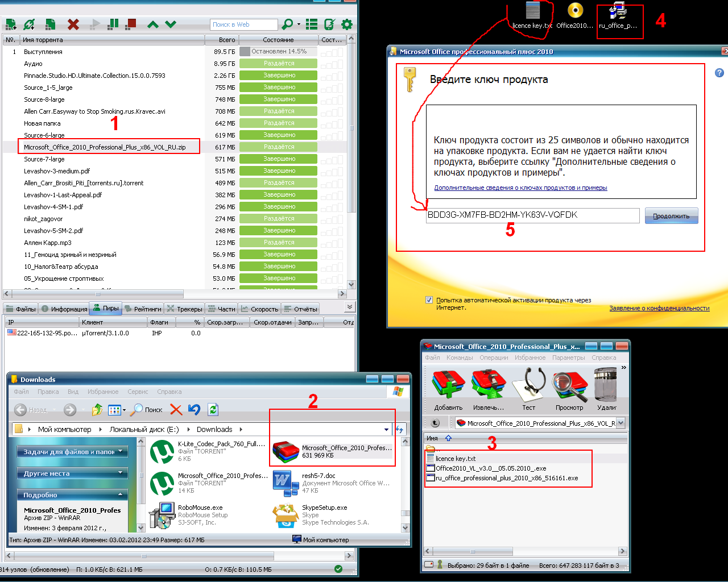Viewport: 728px width, 582px height.
Task: Switch to the Файлы tab in uTorrent
Action: point(21,309)
